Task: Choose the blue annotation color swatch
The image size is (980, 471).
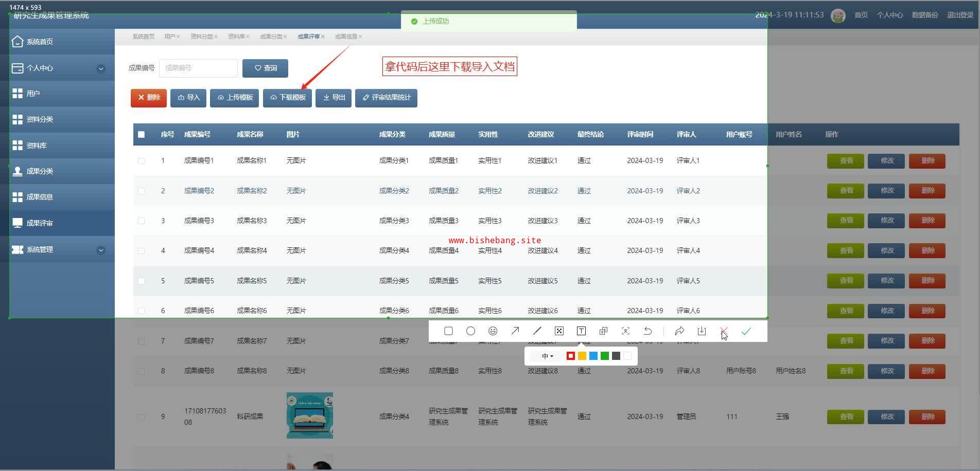Action: click(x=593, y=356)
